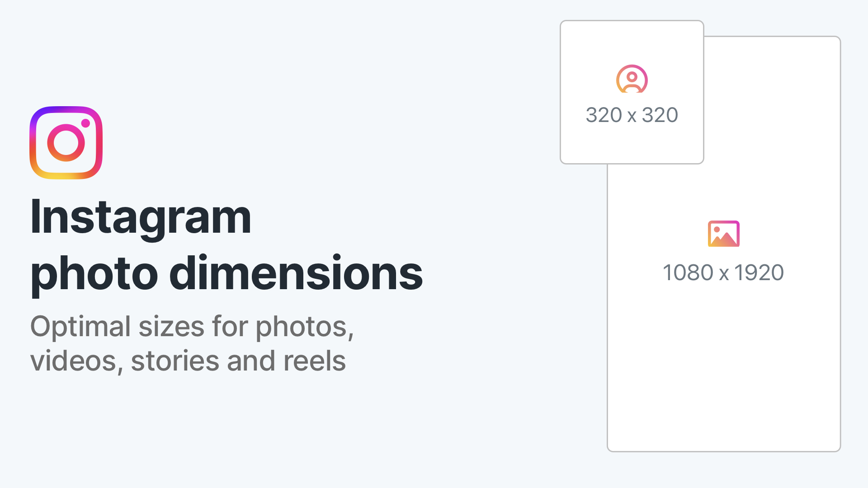Click the word reels in the subtitle

[x=314, y=361]
